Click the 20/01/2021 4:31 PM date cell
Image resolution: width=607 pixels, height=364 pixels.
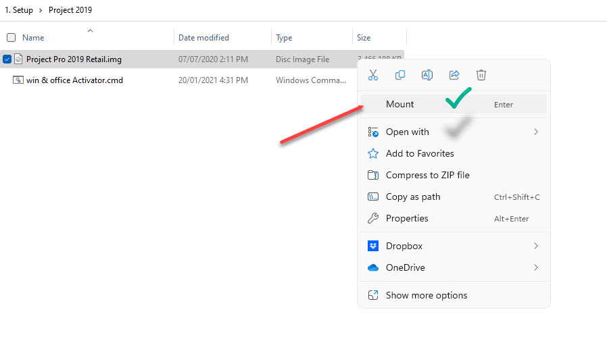pos(213,80)
